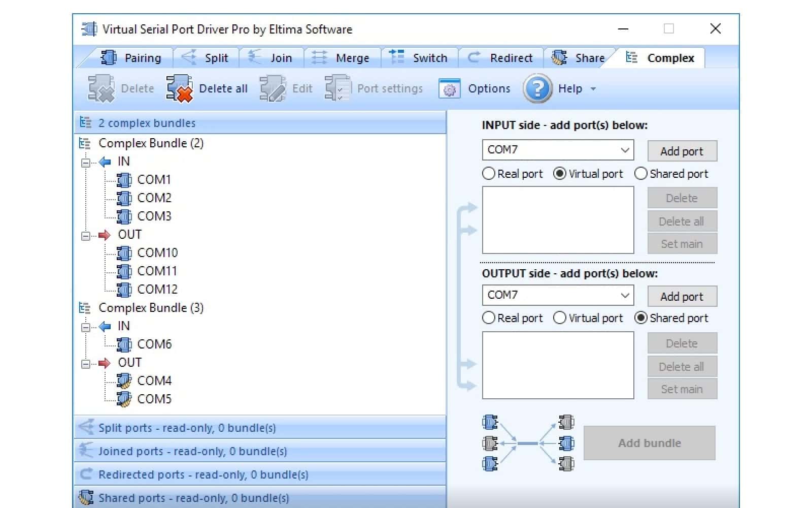Click the OUTPUT side port list box
Image resolution: width=812 pixels, height=508 pixels.
click(x=558, y=365)
